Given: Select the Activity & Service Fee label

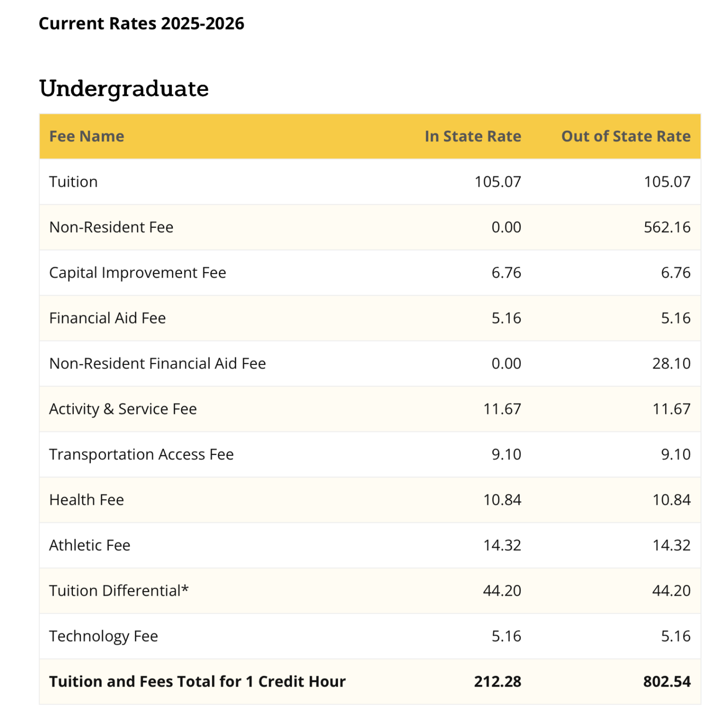Looking at the screenshot, I should (x=123, y=409).
